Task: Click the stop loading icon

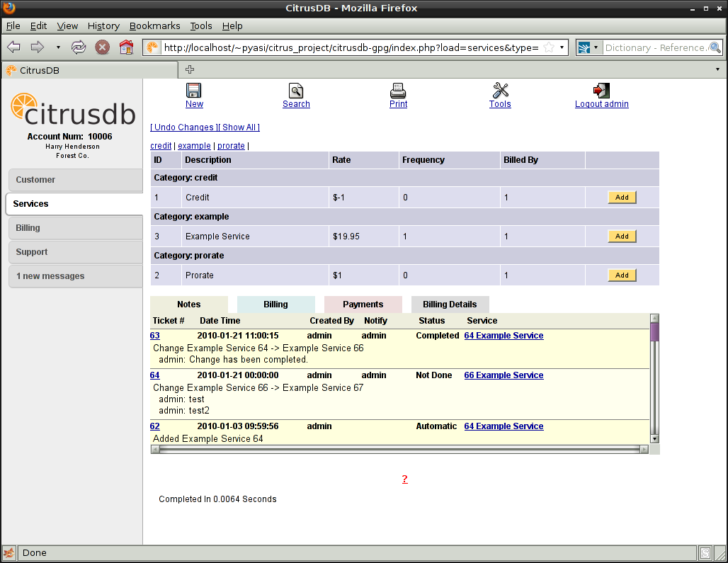Action: coord(103,47)
